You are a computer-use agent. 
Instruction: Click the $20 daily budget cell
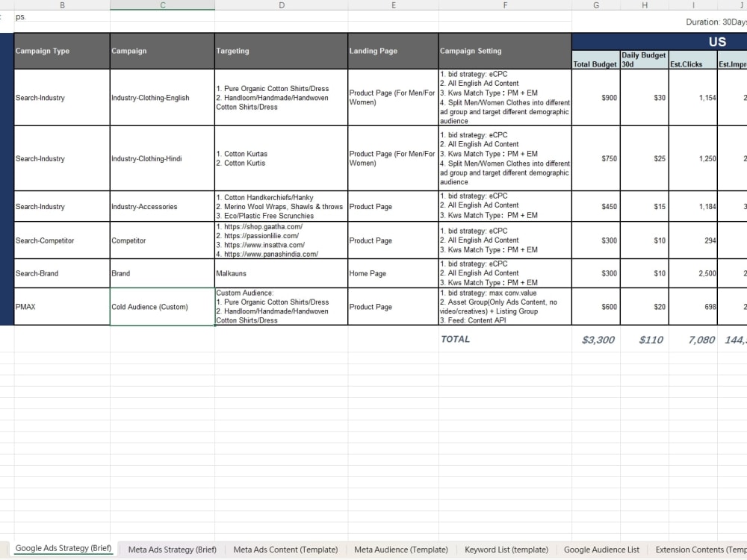pyautogui.click(x=645, y=307)
